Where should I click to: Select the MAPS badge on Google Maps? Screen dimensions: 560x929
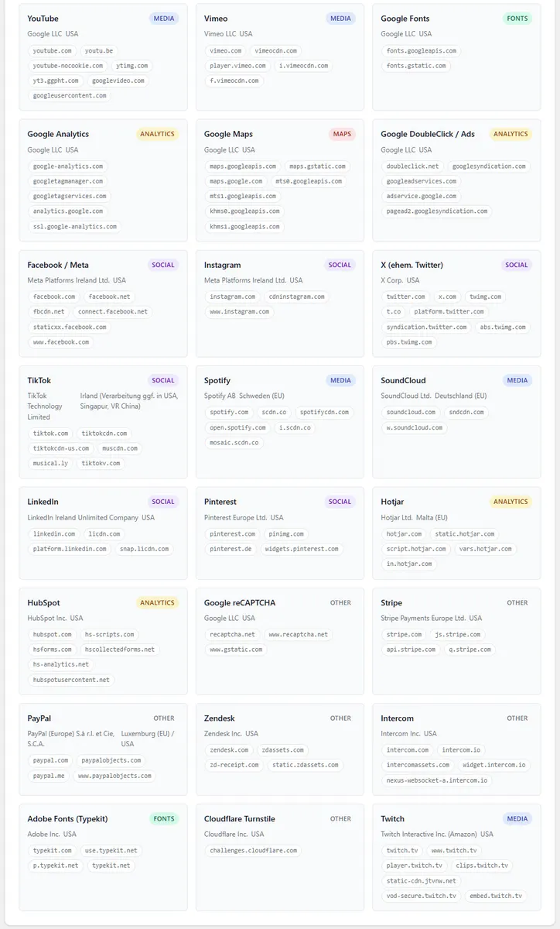pos(342,134)
